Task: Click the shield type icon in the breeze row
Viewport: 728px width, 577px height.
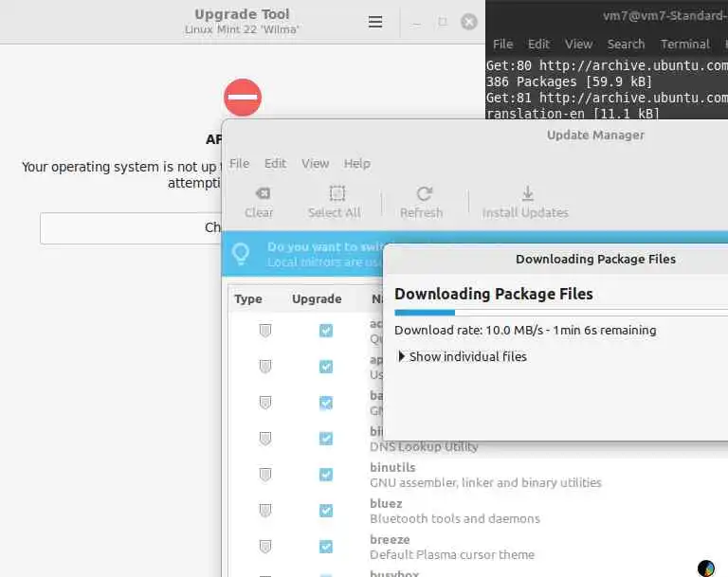Action: (265, 547)
